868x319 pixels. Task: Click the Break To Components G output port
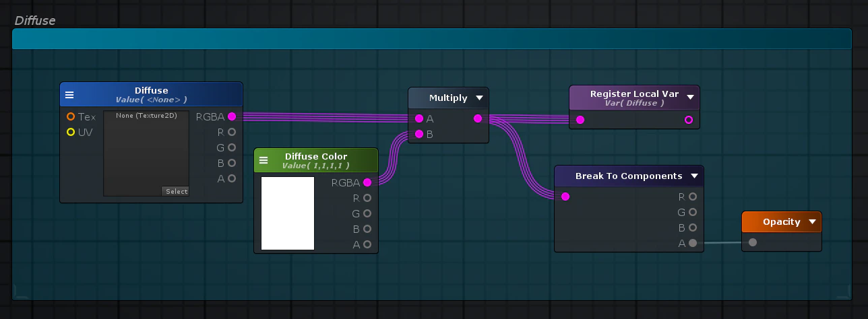[x=693, y=213]
